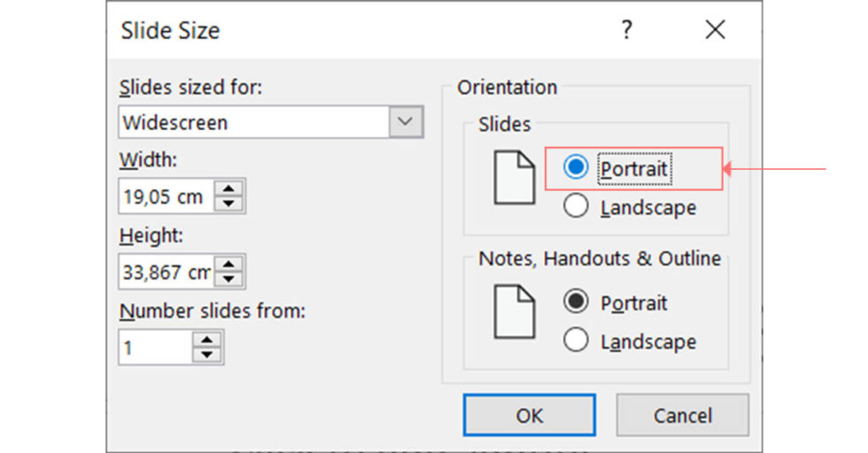This screenshot has width=868, height=453.
Task: Confirm with the OK button
Action: pyautogui.click(x=530, y=415)
